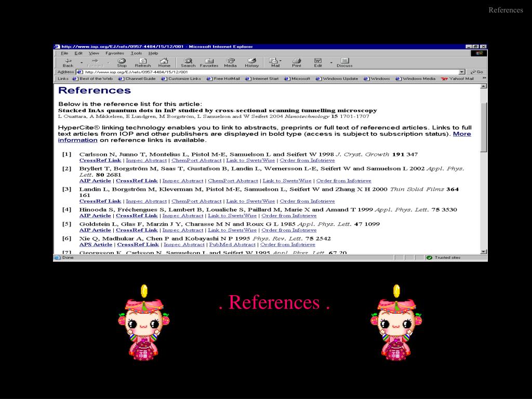Screen dimensions: 532x399
Task: Click the Go button beside the address bar
Action: point(477,72)
